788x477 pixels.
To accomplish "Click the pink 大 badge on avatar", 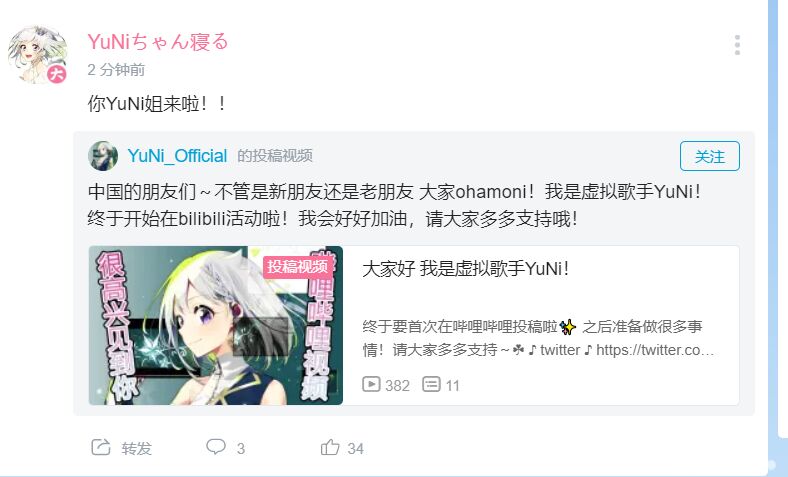I will click(57, 74).
